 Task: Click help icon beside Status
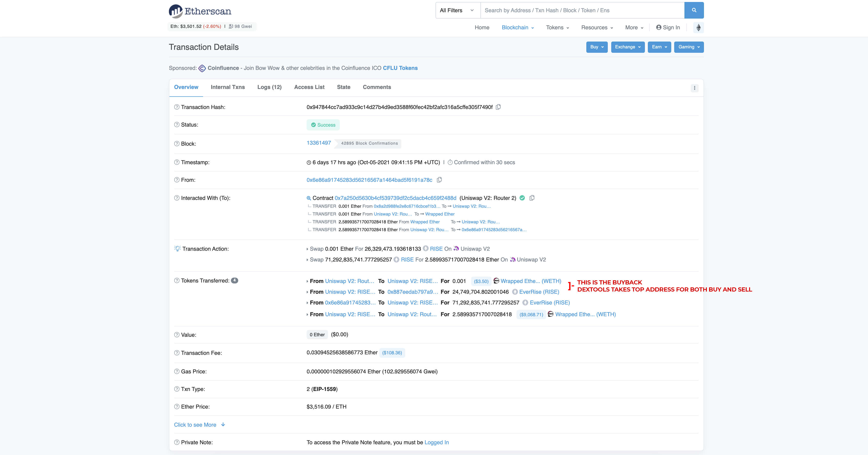tap(176, 124)
